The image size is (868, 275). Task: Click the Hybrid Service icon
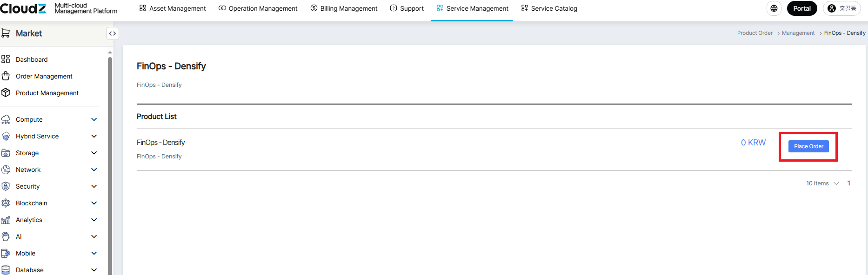point(6,136)
